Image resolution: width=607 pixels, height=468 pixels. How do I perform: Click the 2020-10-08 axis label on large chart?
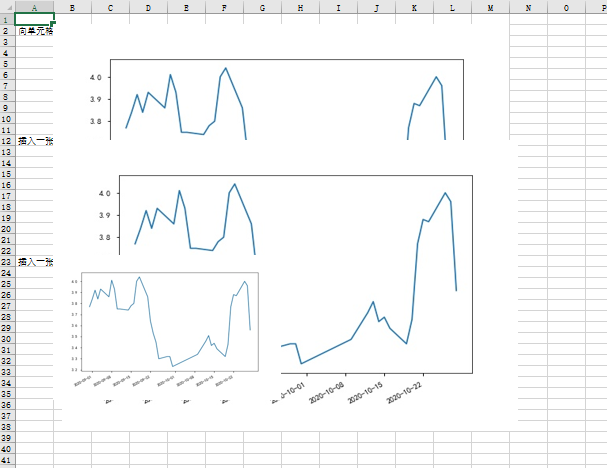pos(326,392)
